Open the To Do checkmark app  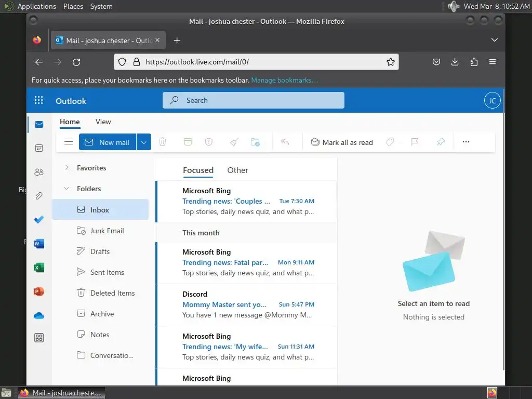[x=39, y=220]
